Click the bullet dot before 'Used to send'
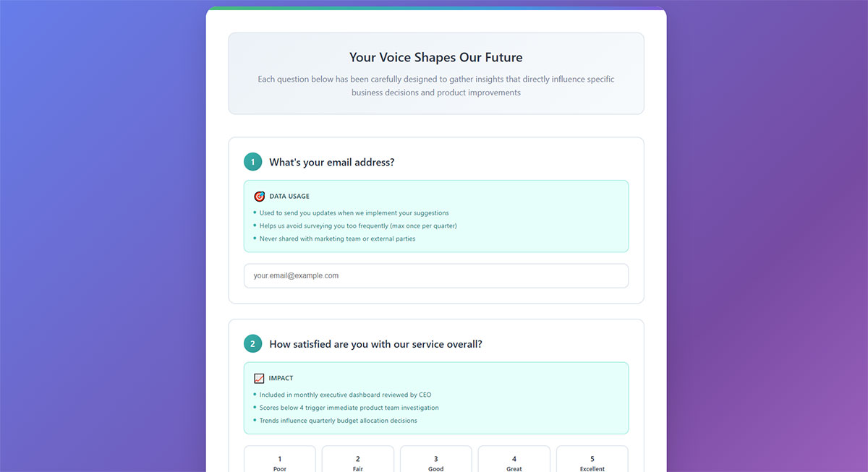868x472 pixels. coord(255,213)
